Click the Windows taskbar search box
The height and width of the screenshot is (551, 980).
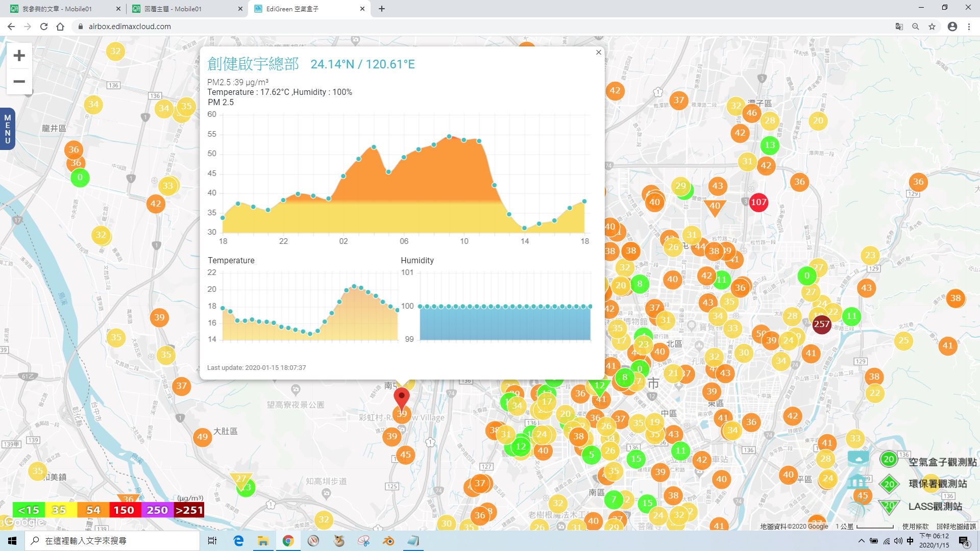click(112, 541)
